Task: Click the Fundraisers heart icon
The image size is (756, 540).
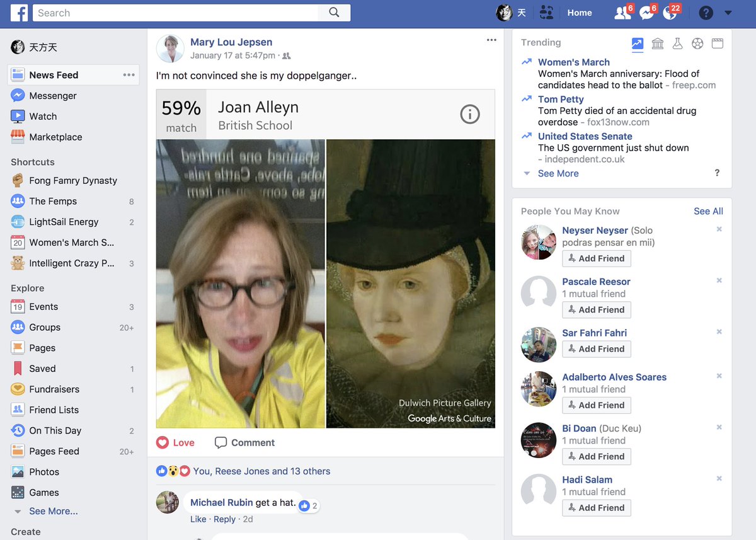Action: point(18,389)
